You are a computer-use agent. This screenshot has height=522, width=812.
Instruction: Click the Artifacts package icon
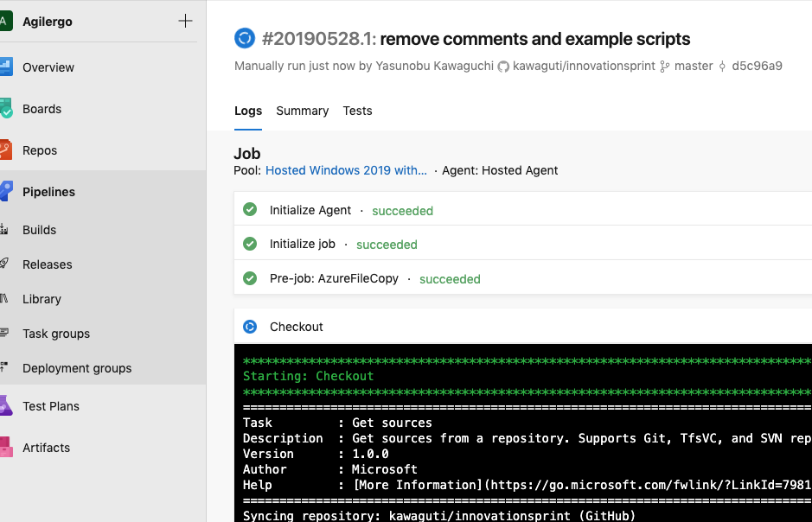[6, 447]
